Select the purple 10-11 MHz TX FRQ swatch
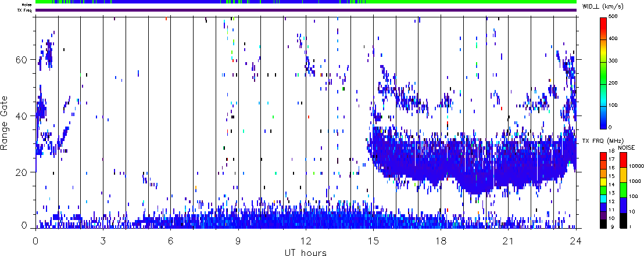This screenshot has height=256, width=644. [x=603, y=214]
